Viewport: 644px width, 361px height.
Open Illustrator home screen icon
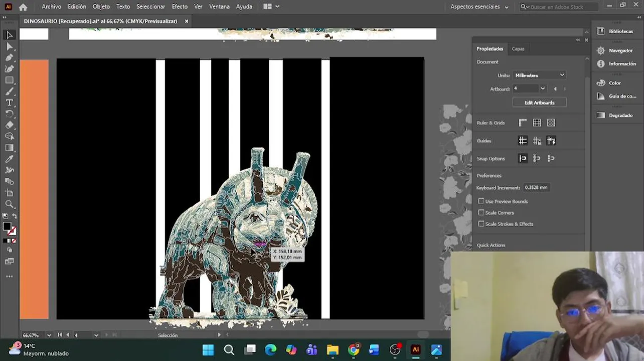[x=23, y=7]
